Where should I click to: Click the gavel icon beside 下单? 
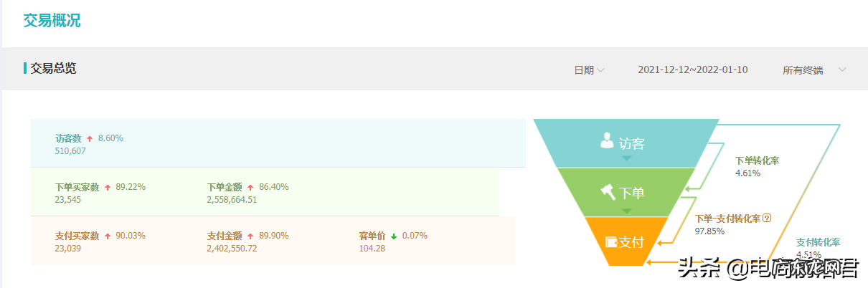[608, 191]
